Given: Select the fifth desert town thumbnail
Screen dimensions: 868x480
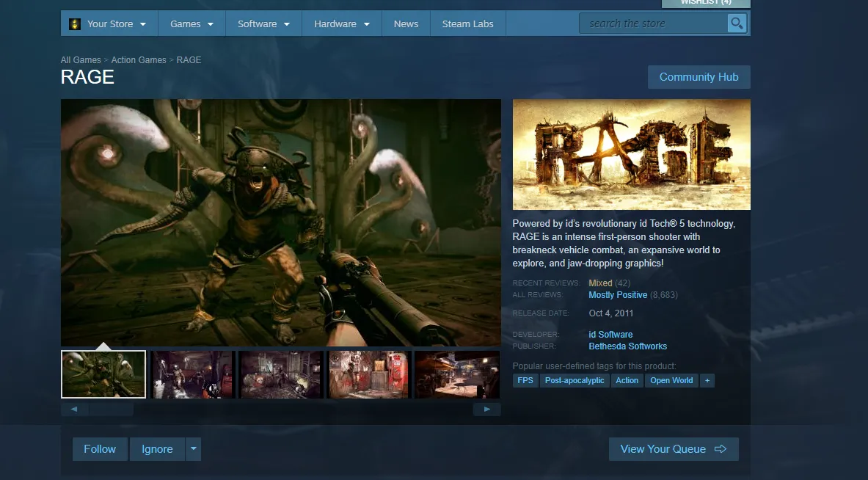Looking at the screenshot, I should [x=456, y=374].
